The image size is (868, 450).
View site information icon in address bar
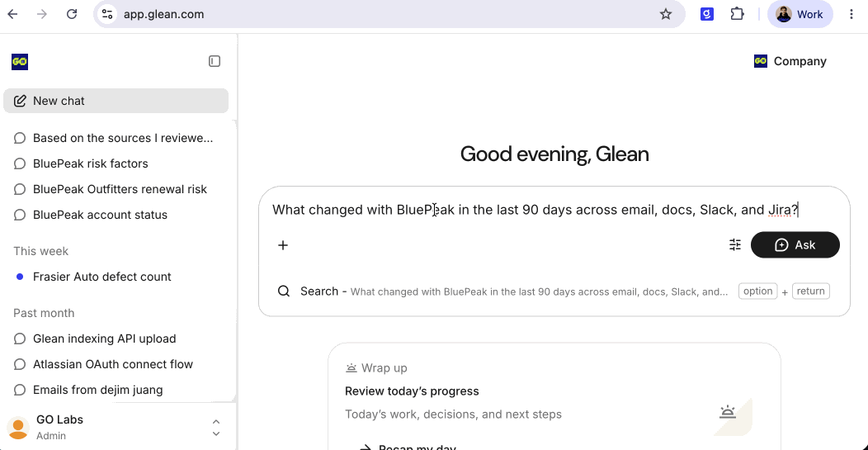[106, 14]
